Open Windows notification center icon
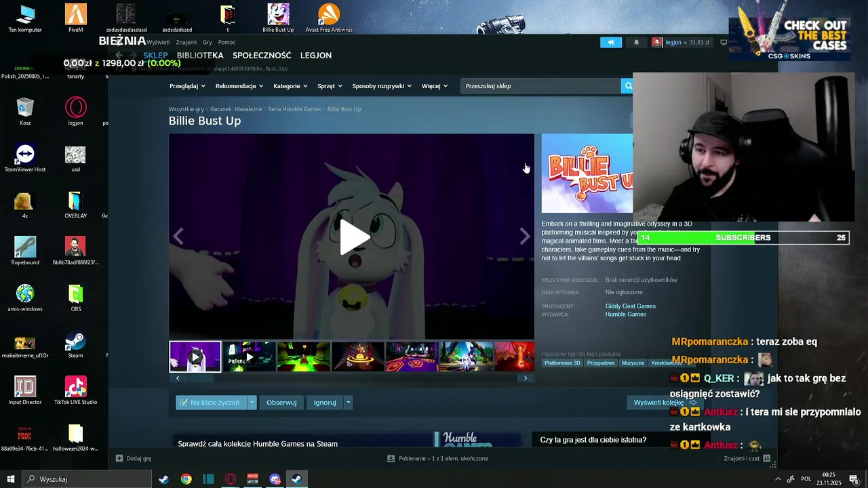868x488 pixels. point(854,479)
